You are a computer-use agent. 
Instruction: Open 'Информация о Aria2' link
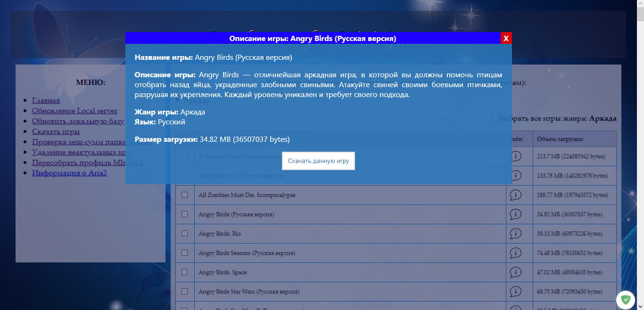69,173
